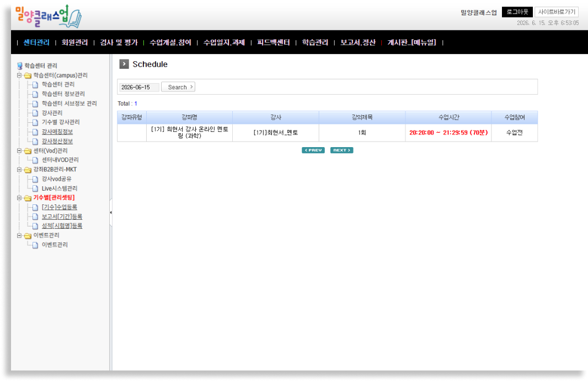Viewport: 588px width, 384px height.
Task: Click the 로그아웃 button
Action: point(517,12)
